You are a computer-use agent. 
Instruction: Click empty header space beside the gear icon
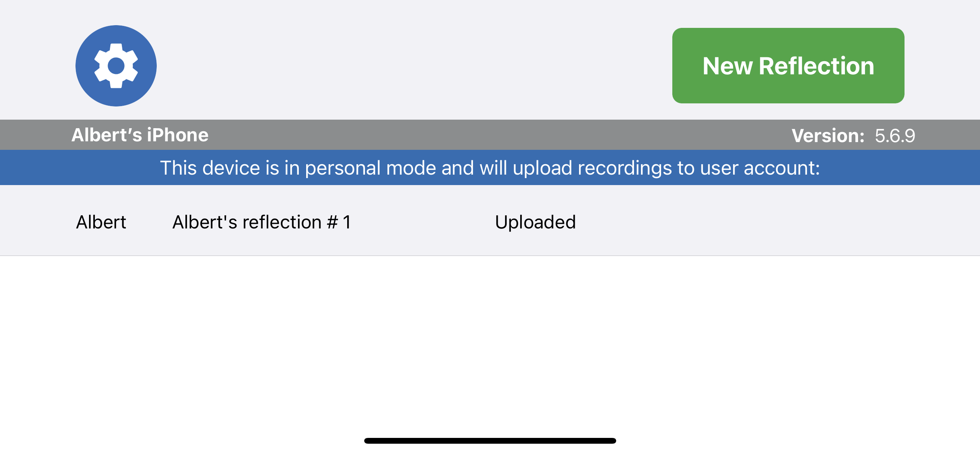click(x=414, y=66)
